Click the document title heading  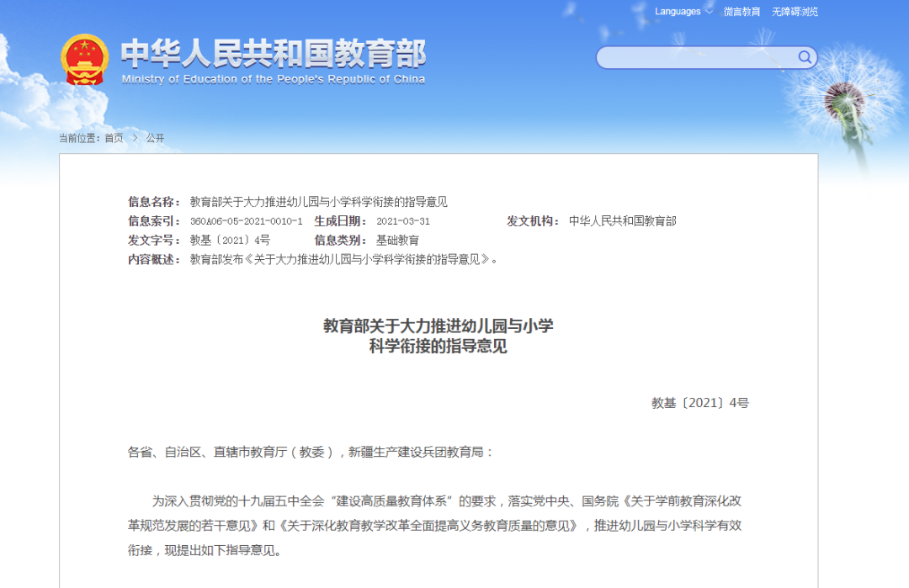tap(439, 336)
